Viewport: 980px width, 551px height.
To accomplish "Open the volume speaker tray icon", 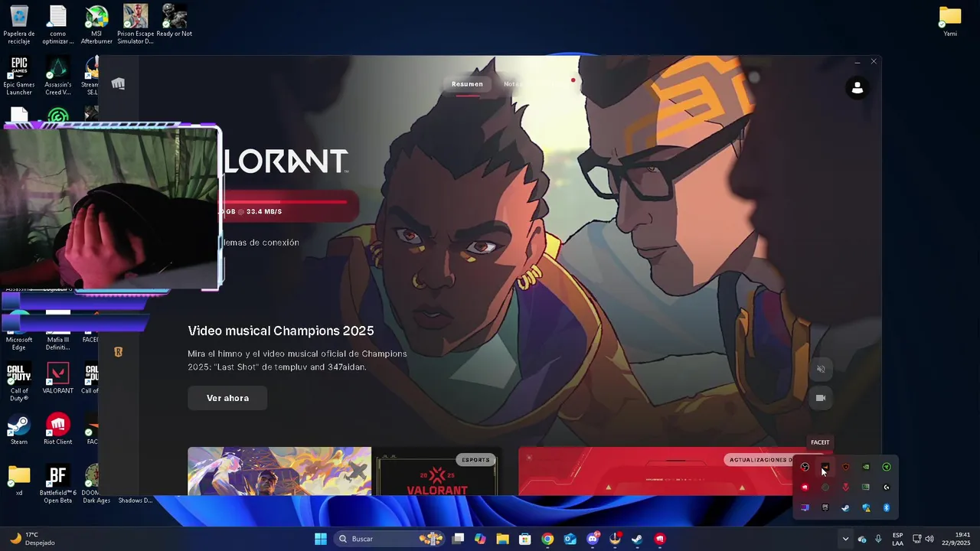I will tap(929, 539).
